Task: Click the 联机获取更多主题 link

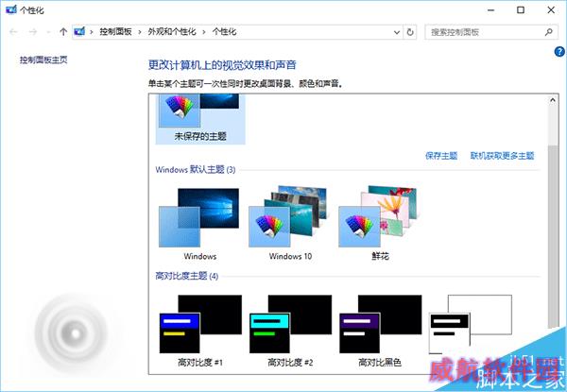Action: (502, 156)
